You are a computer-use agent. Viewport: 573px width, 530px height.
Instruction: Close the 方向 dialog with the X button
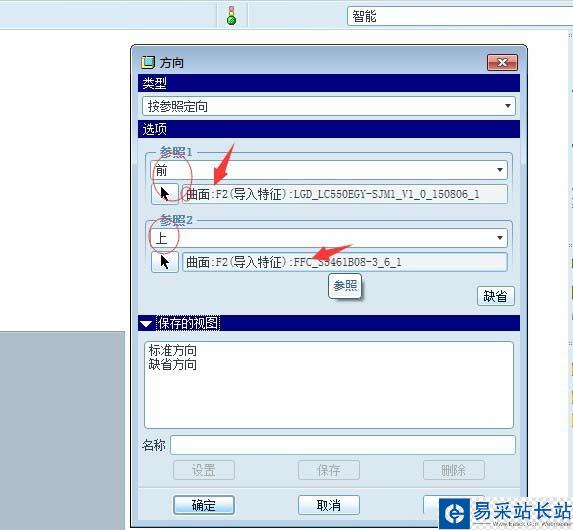(502, 63)
